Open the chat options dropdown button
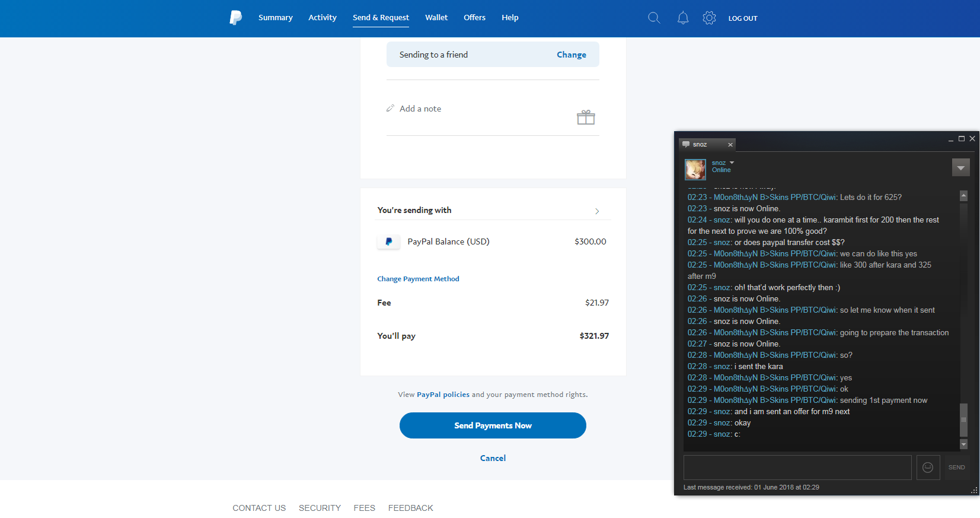 click(x=960, y=167)
